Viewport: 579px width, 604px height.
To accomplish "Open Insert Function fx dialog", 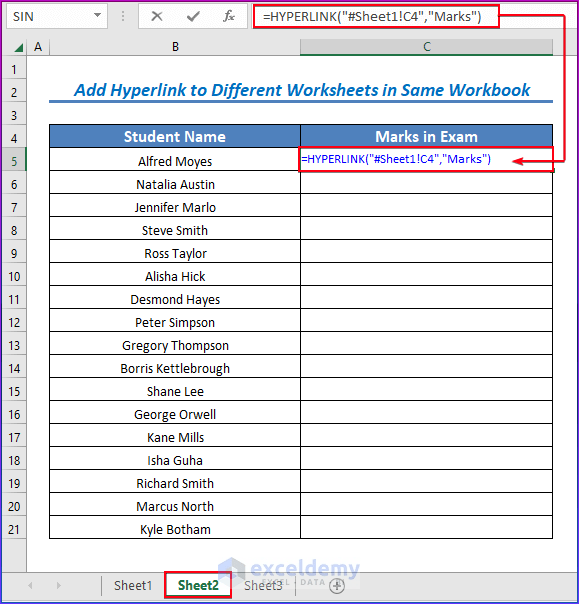I will 229,16.
